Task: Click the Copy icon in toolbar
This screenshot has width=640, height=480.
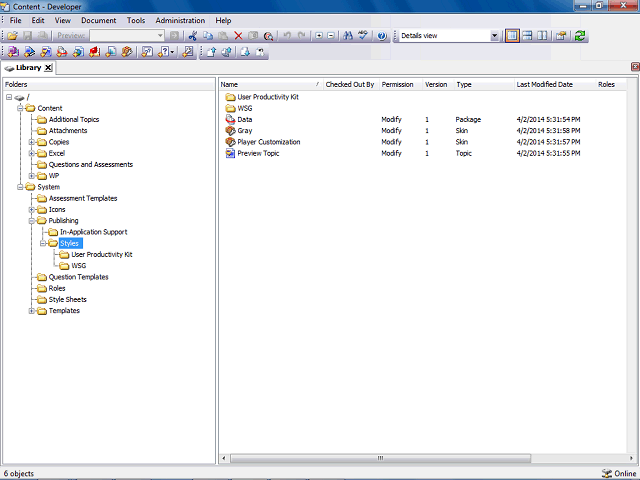Action: click(x=208, y=36)
